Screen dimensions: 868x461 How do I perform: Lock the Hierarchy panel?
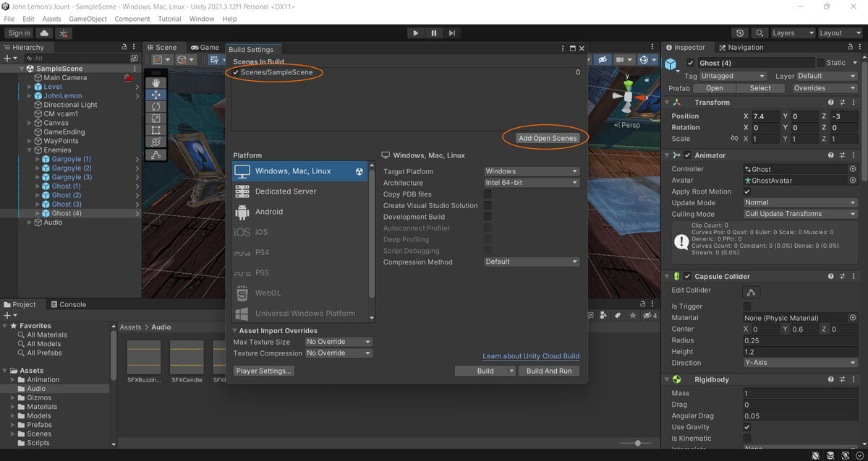tap(124, 48)
